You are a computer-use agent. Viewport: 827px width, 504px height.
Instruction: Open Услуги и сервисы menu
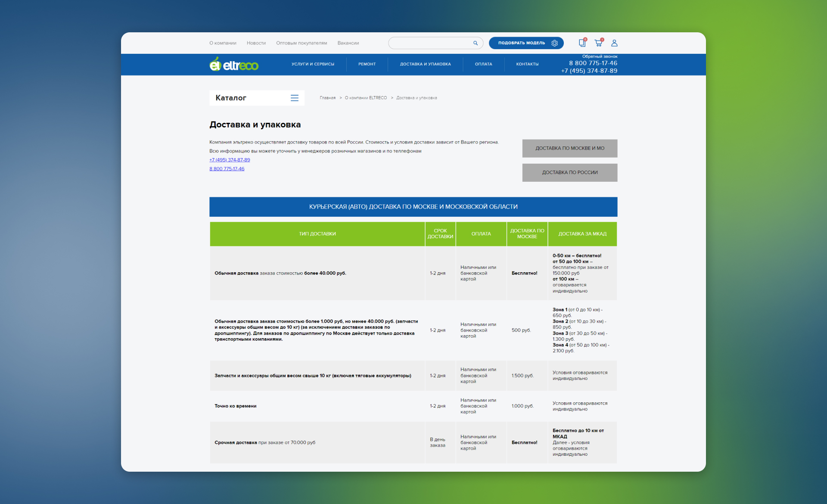pyautogui.click(x=313, y=64)
